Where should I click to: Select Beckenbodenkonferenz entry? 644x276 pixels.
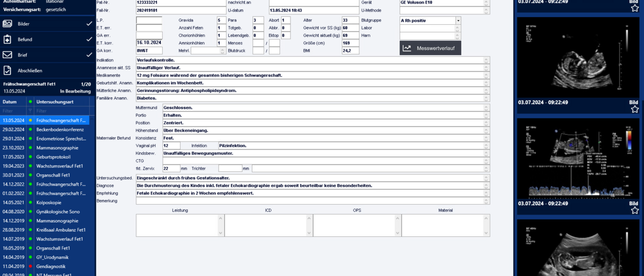coord(44,129)
